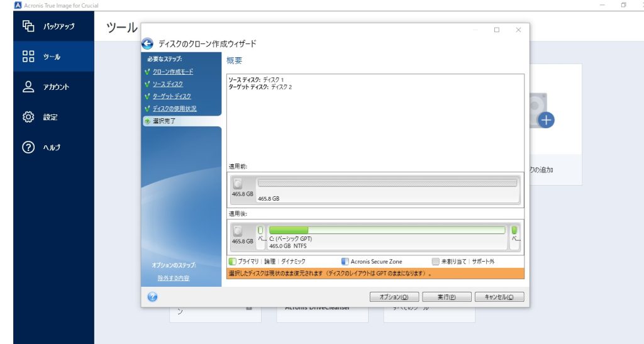Click the tools grid icon in sidebar
Viewport: 644px width, 344px height.
pyautogui.click(x=28, y=56)
